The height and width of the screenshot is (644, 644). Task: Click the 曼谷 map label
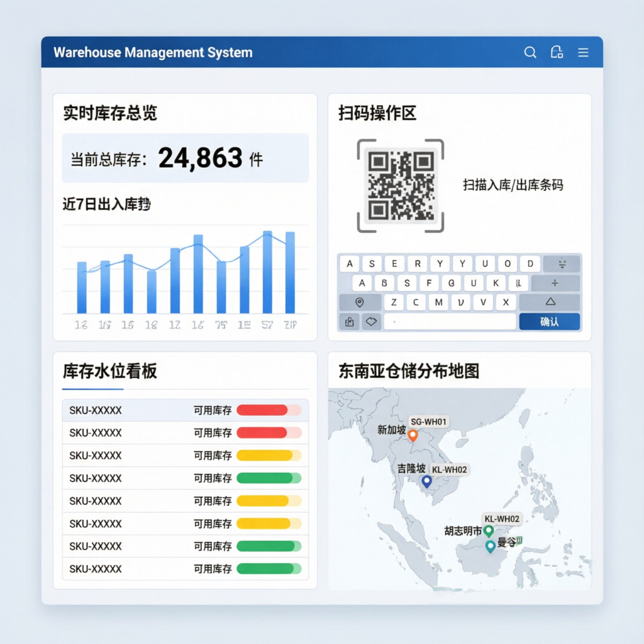tap(506, 543)
